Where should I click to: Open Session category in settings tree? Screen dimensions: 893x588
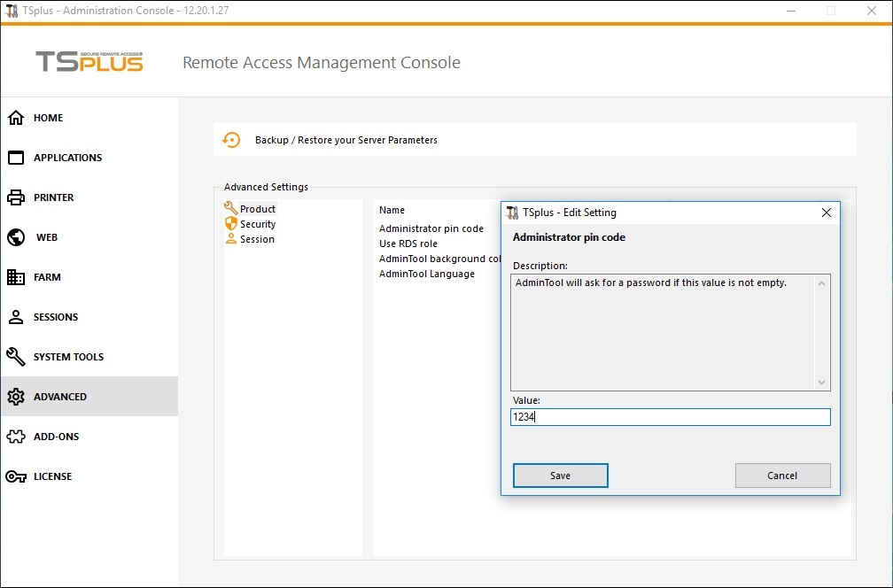[x=257, y=239]
